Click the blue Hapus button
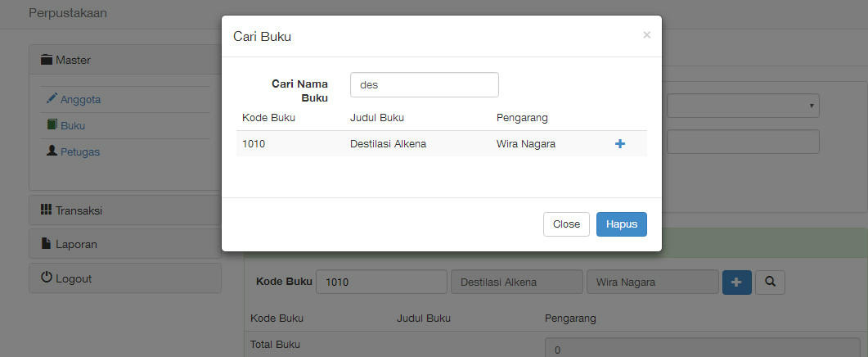 622,224
